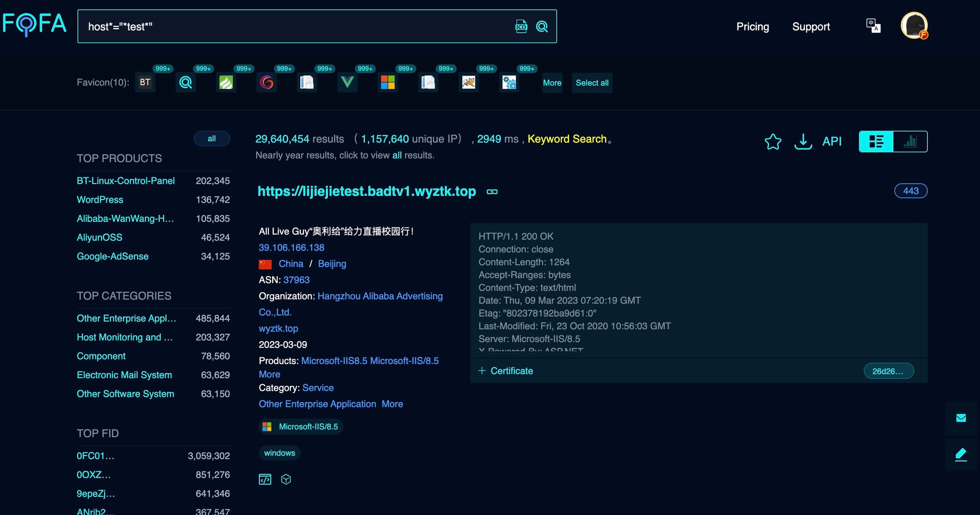
Task: Open the language translation switcher
Action: [x=873, y=26]
